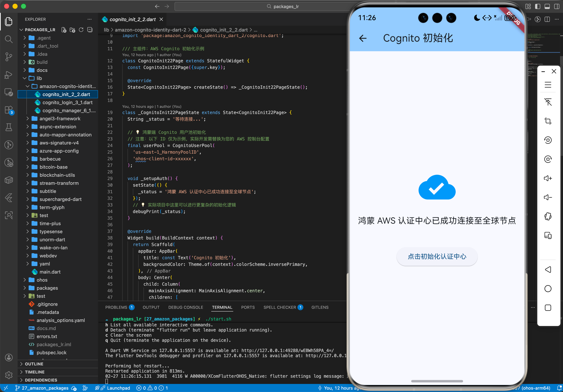The image size is (563, 392).
Task: Click errors and warnings count in status bar
Action: pyautogui.click(x=152, y=388)
